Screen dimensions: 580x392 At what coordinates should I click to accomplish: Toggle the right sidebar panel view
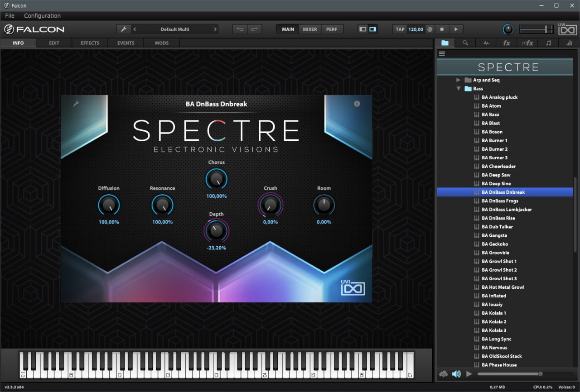[x=372, y=29]
